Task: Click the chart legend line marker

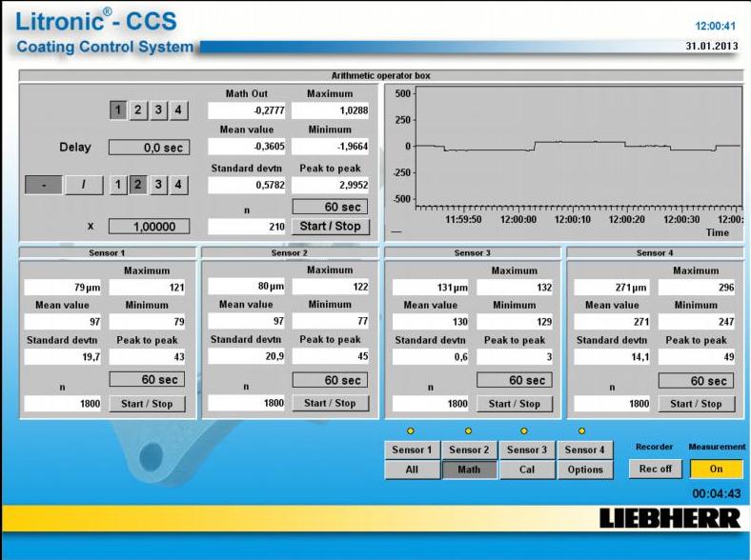Action: [396, 232]
